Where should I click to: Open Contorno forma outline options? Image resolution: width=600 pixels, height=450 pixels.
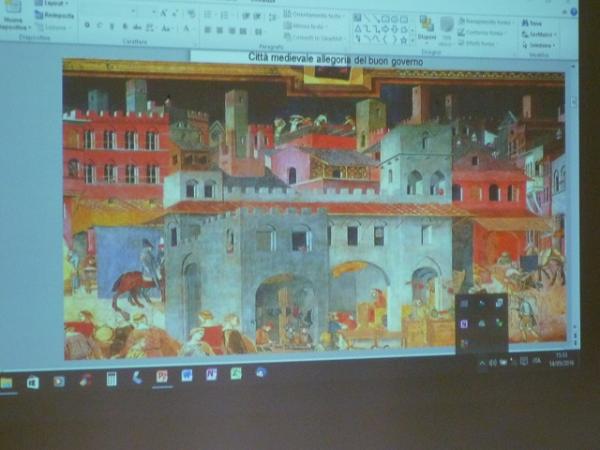click(482, 33)
